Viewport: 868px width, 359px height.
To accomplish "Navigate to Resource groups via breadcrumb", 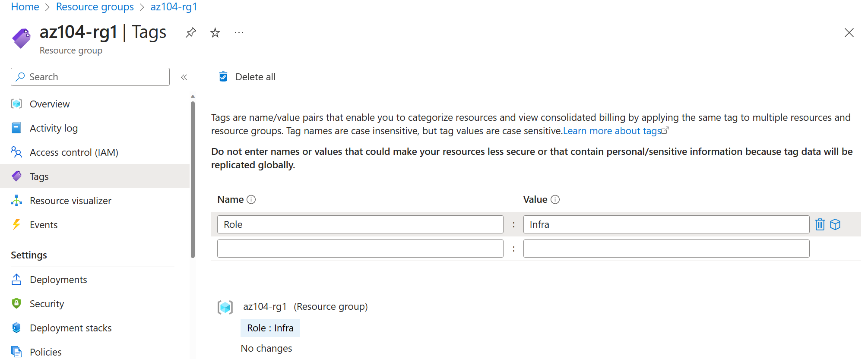I will (95, 6).
